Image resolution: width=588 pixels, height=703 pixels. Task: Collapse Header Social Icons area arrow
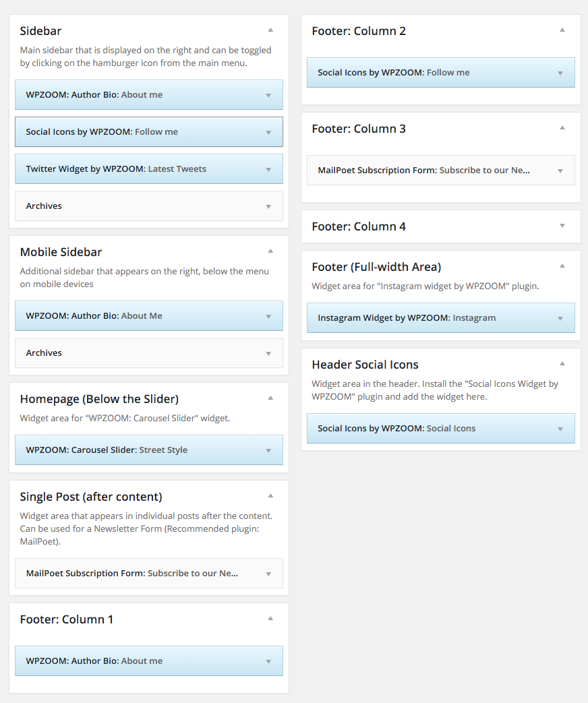click(562, 363)
